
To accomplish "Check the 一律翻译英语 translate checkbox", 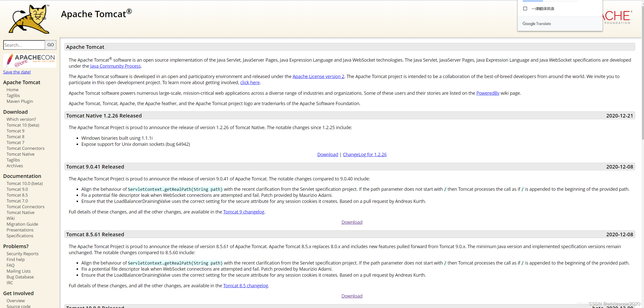I will click(x=525, y=8).
